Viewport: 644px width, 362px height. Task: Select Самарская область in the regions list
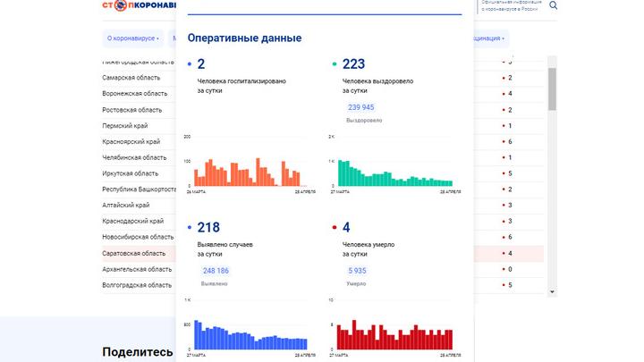point(131,78)
